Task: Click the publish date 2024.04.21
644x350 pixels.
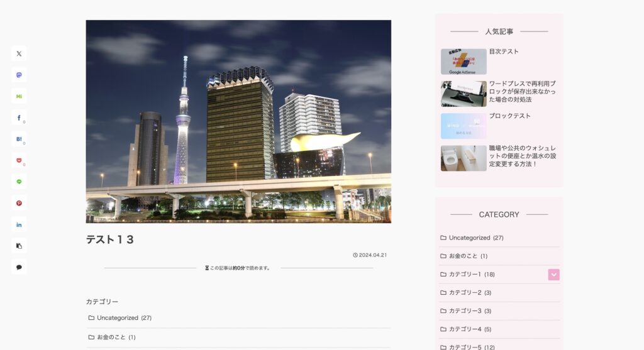Action: click(370, 255)
